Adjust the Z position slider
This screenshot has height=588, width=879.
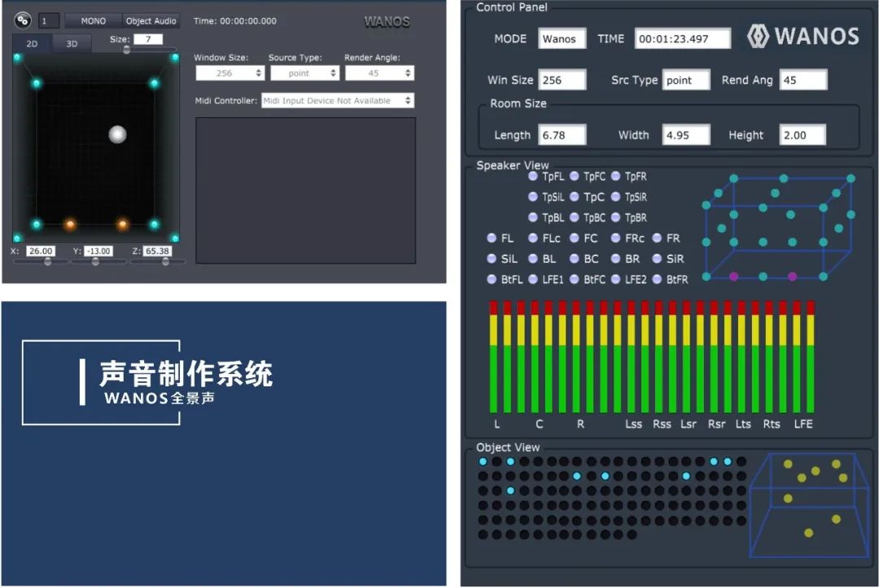165,262
